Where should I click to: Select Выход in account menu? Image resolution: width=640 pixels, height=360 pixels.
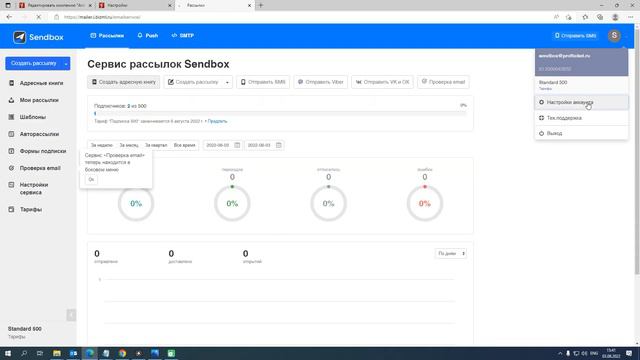coord(581,133)
